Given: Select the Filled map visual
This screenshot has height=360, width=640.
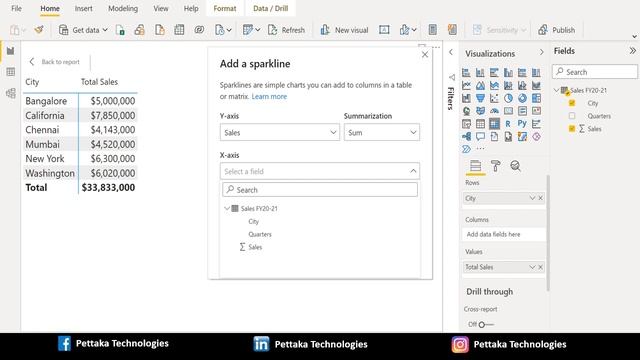Looking at the screenshot, I should pos(480,111).
